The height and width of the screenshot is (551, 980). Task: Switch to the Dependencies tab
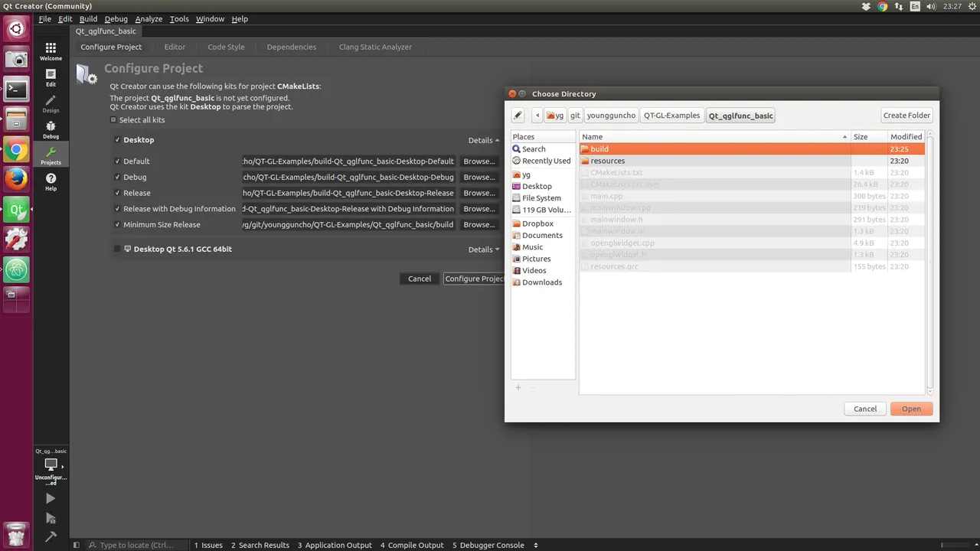click(291, 47)
